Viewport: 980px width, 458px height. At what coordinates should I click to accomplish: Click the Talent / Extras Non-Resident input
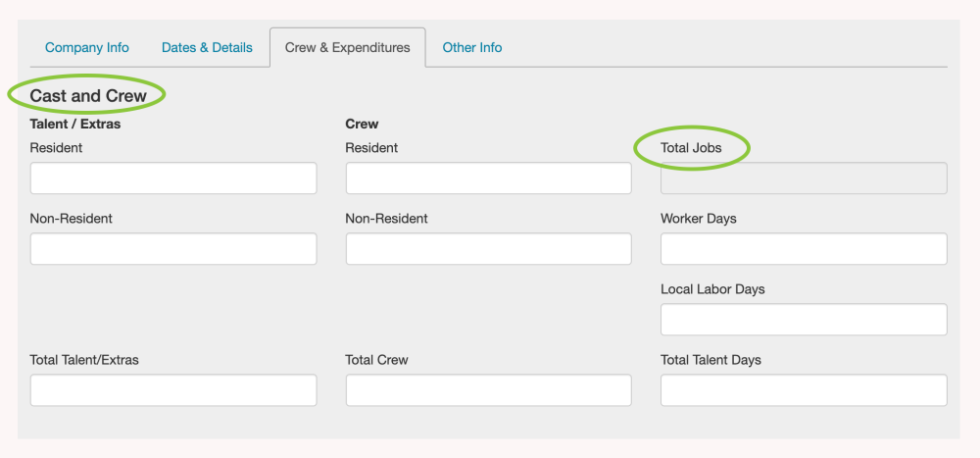click(173, 249)
